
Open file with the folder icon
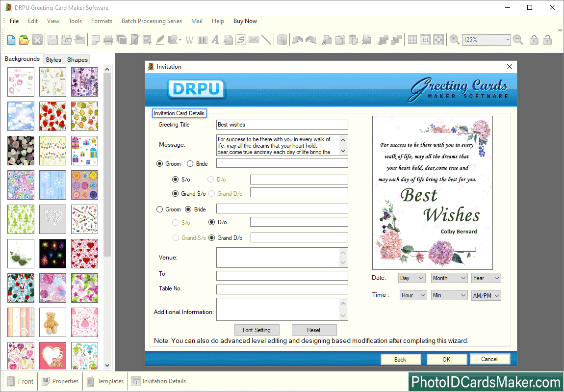pyautogui.click(x=24, y=40)
